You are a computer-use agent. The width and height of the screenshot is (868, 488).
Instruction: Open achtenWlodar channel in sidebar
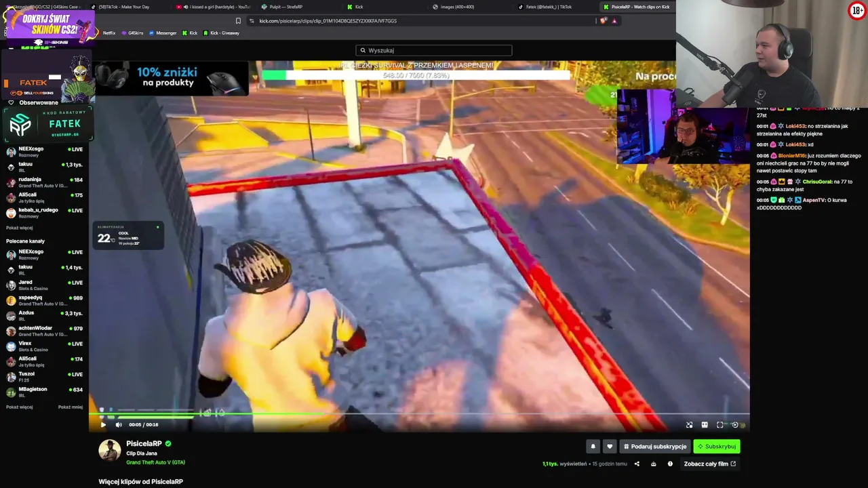coord(45,331)
